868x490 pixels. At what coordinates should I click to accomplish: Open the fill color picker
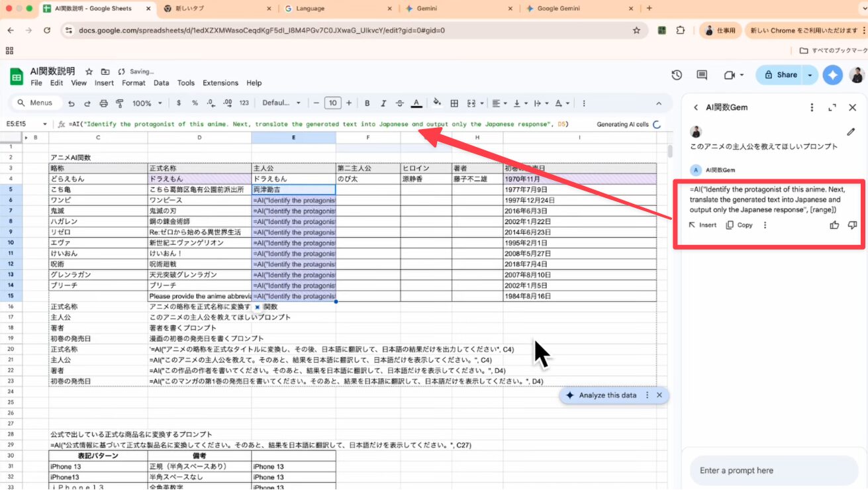pyautogui.click(x=436, y=103)
